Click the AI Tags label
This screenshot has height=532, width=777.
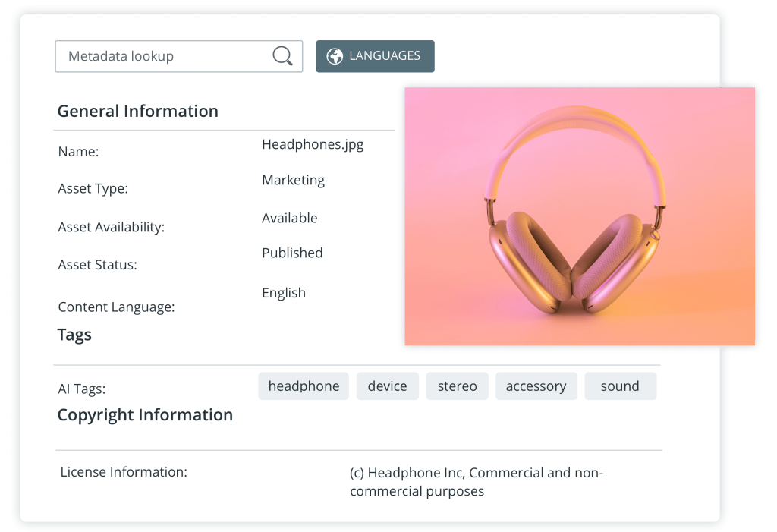81,389
